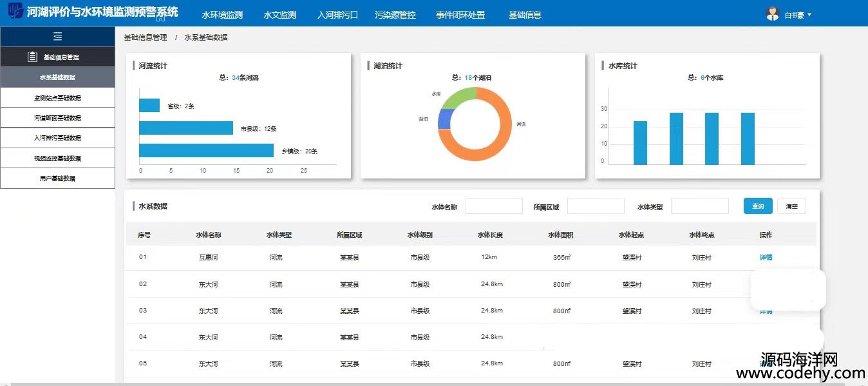
Task: Open 详情 for row 01 互惠河
Action: pos(766,257)
